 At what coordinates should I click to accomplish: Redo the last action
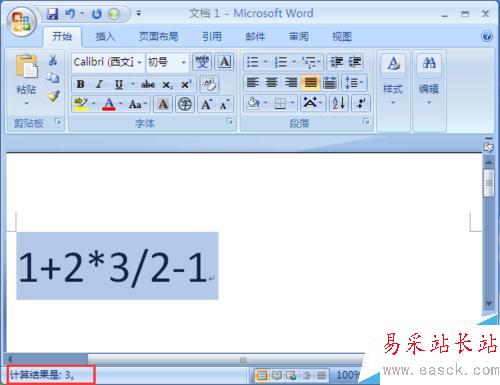(97, 14)
